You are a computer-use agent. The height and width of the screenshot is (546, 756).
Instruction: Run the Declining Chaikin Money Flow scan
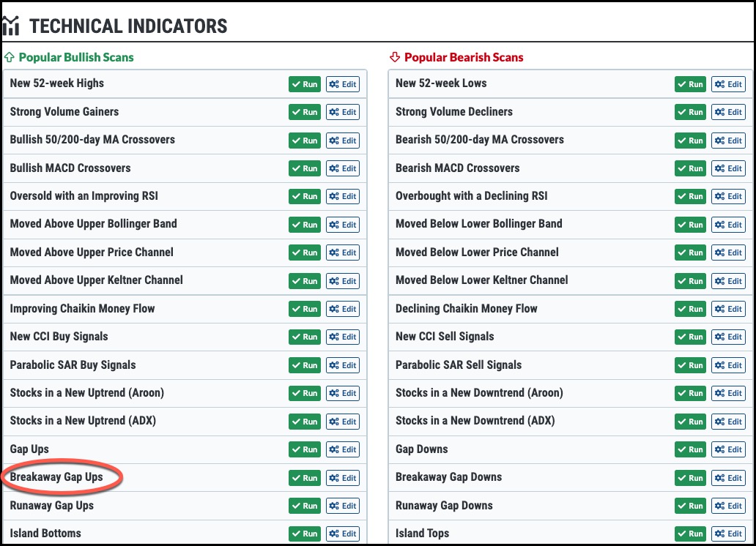pyautogui.click(x=690, y=309)
